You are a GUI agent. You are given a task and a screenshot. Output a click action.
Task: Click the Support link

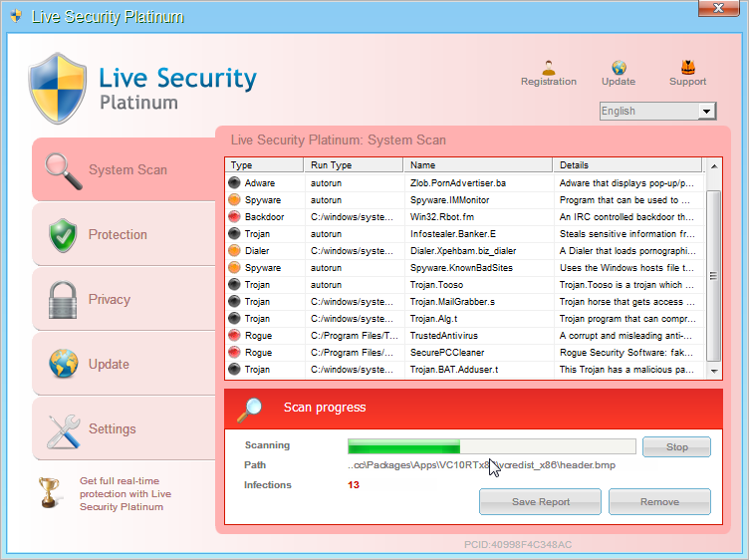(688, 82)
